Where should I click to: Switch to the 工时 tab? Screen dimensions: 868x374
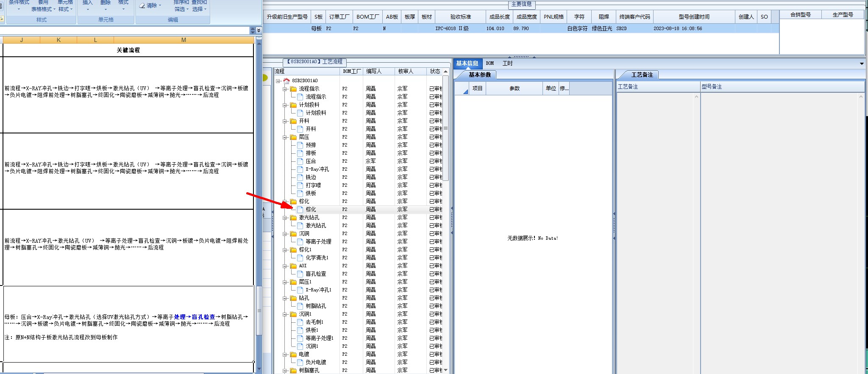pyautogui.click(x=507, y=64)
